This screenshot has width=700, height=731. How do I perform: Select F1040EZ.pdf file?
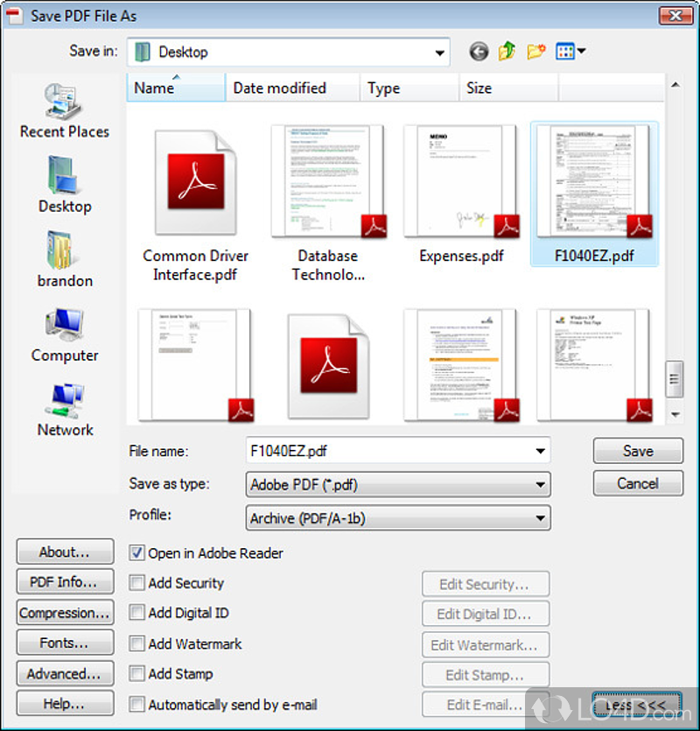[x=594, y=194]
